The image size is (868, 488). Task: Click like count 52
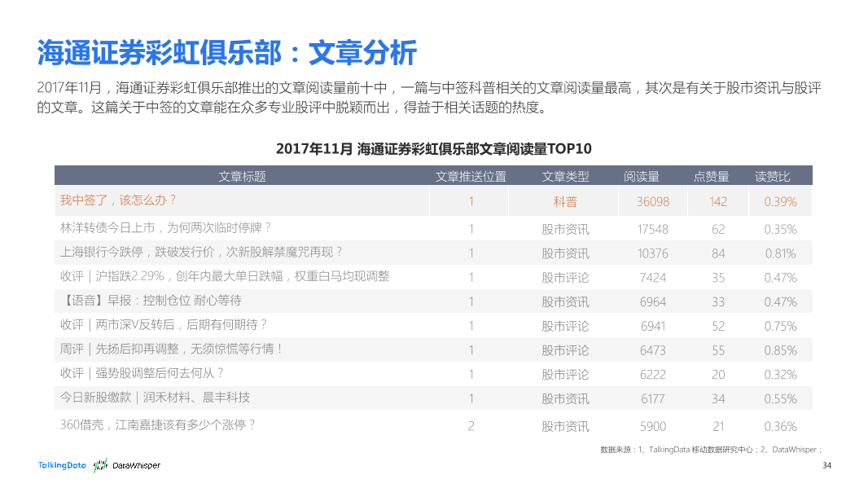click(718, 326)
